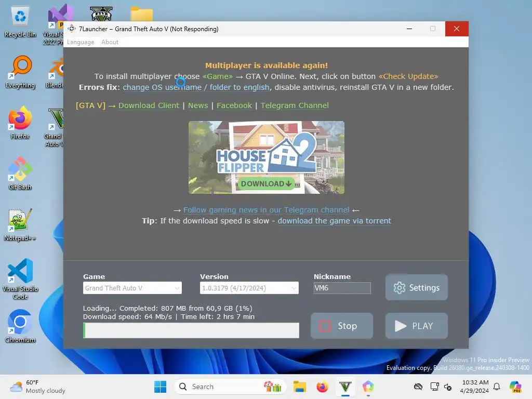
Task: Open Blender desktop shortcut
Action: point(54,72)
